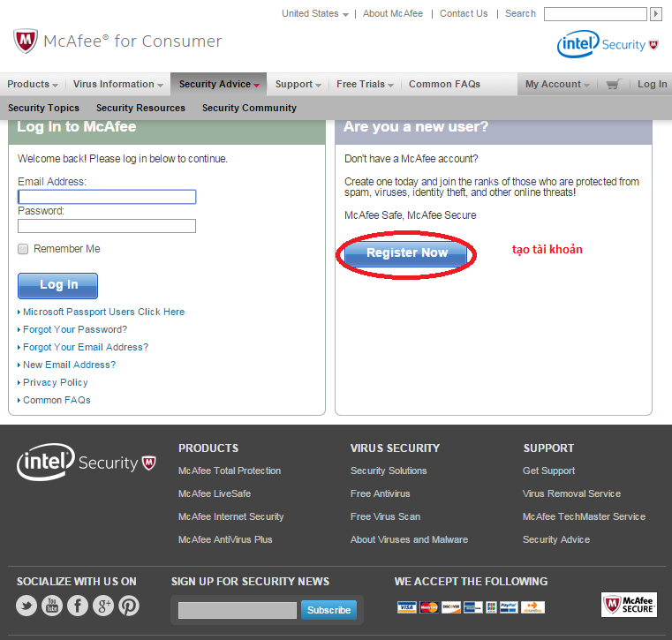672x640 pixels.
Task: Focus the security news email field
Action: tap(238, 611)
